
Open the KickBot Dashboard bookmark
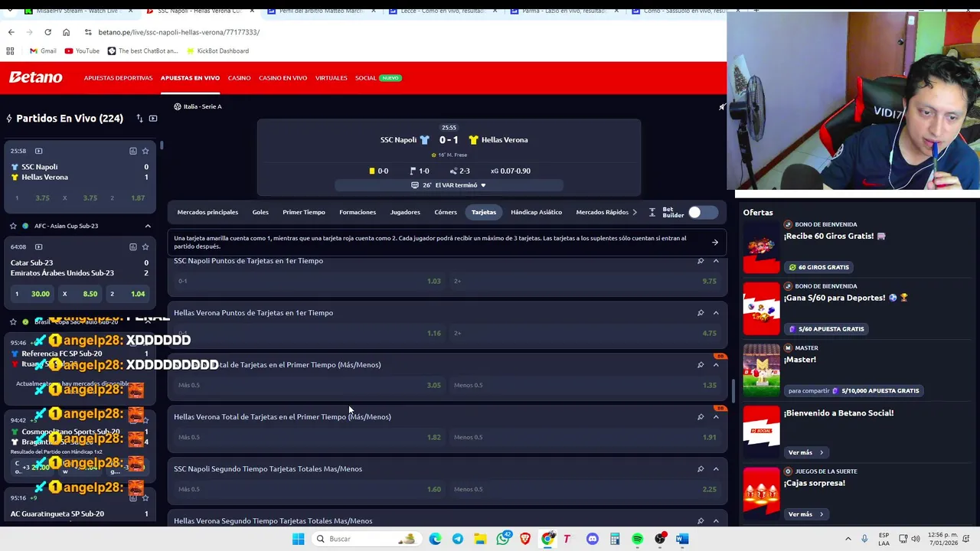216,51
